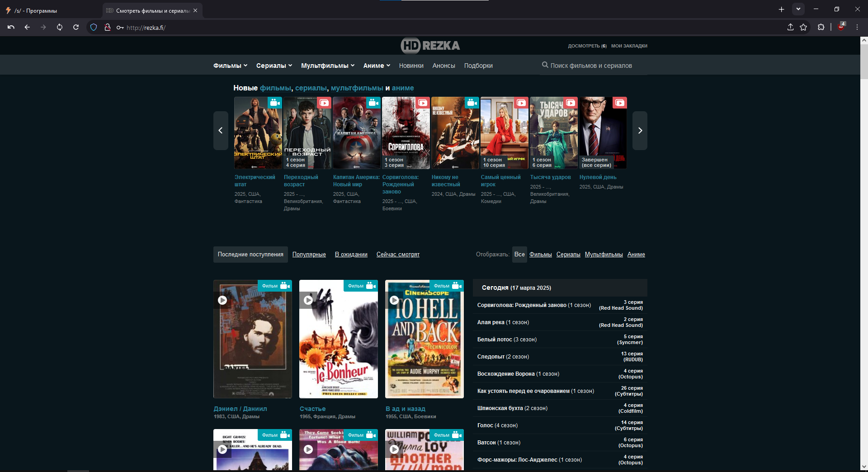Open Досмотреть (6) link
The width and height of the screenshot is (868, 472).
587,46
